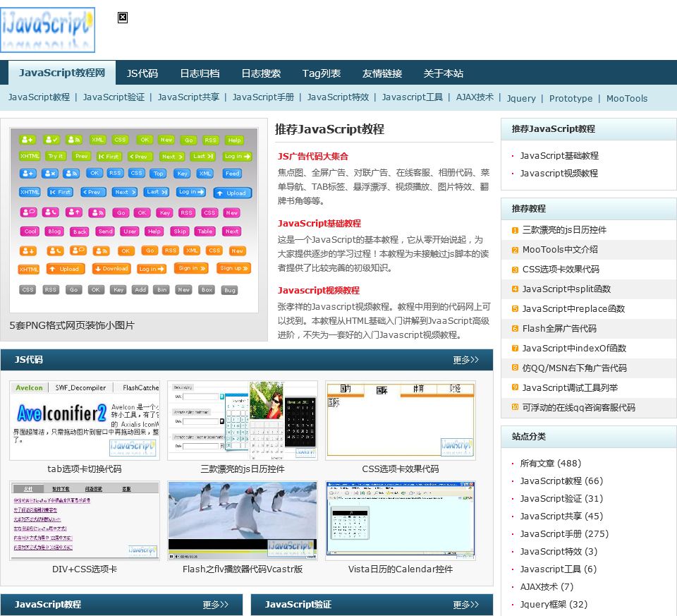Open JavaScript验证 in the sub-navigation bar
The image size is (677, 616).
(114, 97)
